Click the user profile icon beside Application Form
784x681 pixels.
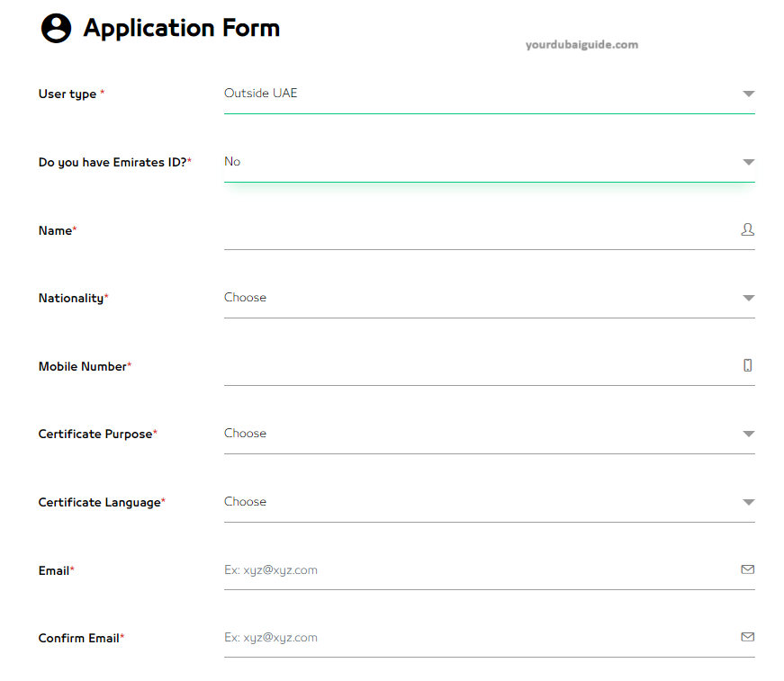[56, 28]
